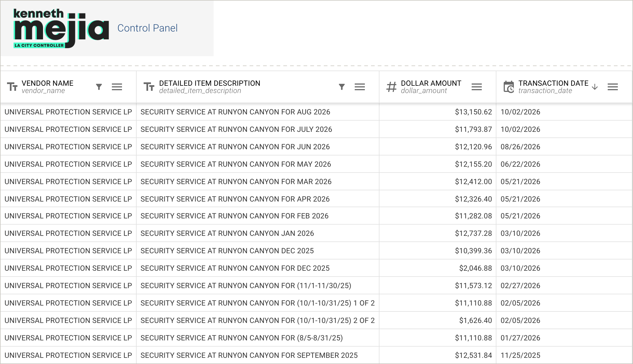The width and height of the screenshot is (633, 364).
Task: Select '(10/1-10/31/25) 2 OF 2' description cell
Action: (258, 320)
